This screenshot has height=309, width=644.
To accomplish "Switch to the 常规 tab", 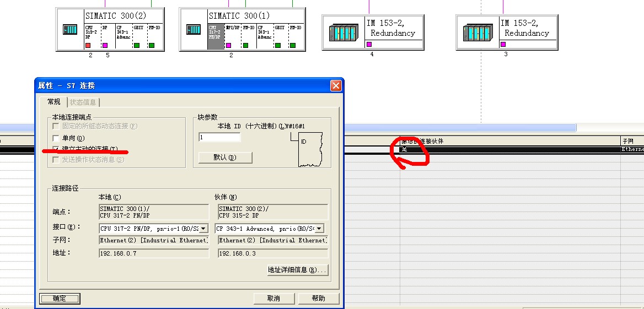I will (54, 101).
